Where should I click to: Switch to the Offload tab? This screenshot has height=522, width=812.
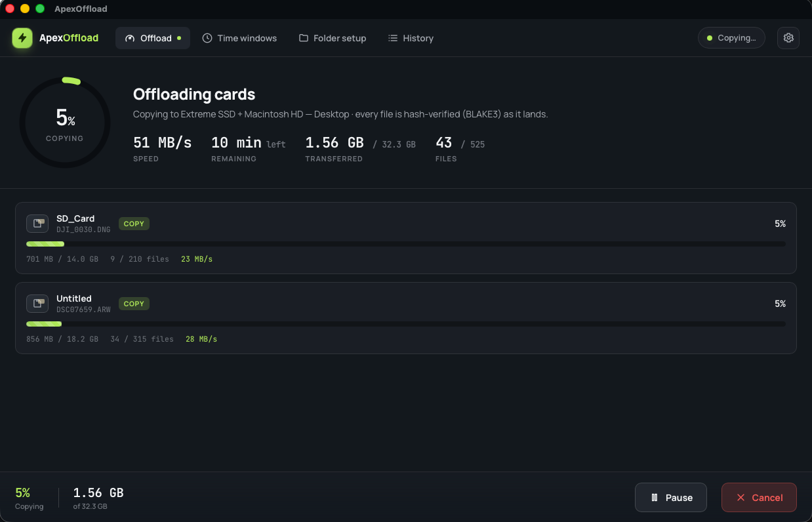click(x=153, y=38)
